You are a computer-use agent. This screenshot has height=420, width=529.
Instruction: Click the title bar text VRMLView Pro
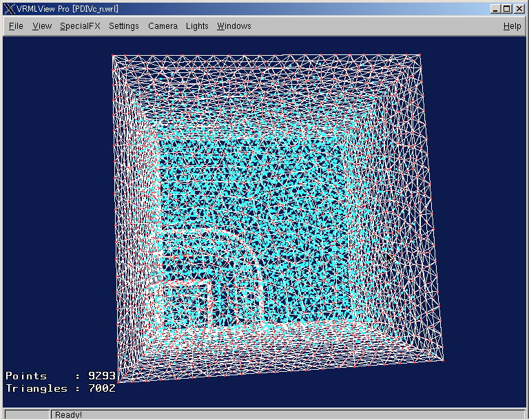(43, 9)
